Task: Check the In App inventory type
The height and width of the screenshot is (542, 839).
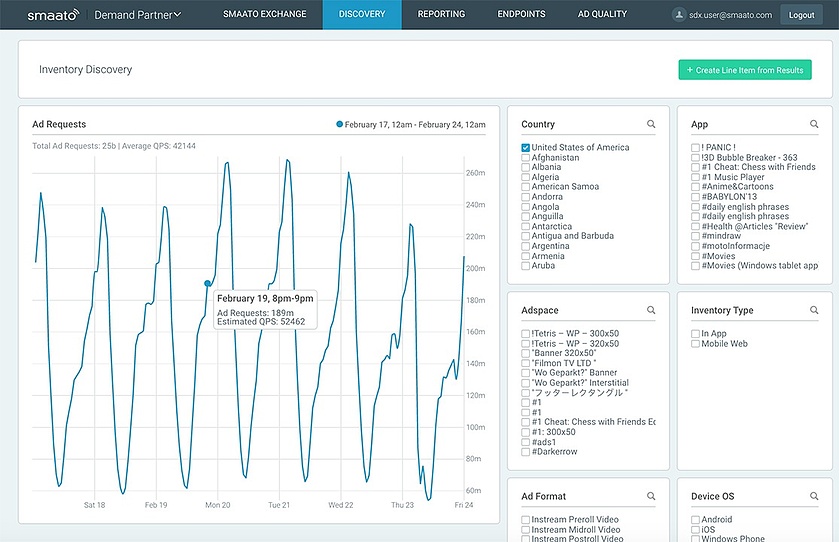Action: [x=695, y=334]
